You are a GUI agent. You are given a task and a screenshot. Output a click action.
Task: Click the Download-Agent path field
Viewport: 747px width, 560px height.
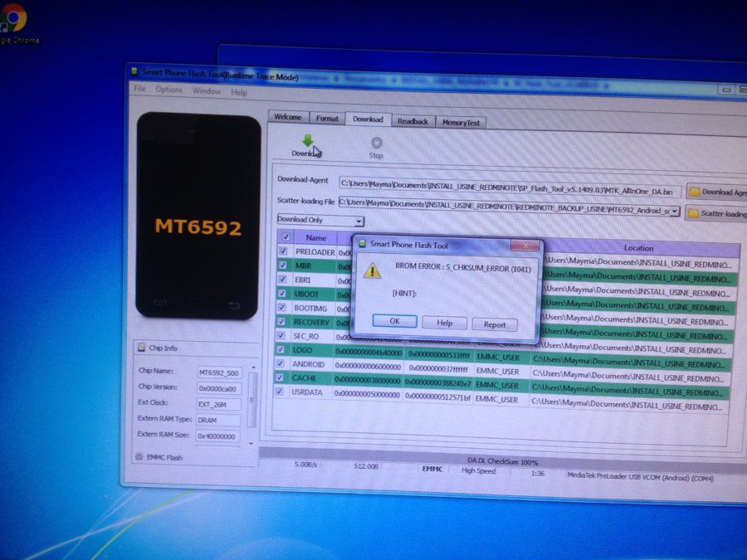coord(510,187)
